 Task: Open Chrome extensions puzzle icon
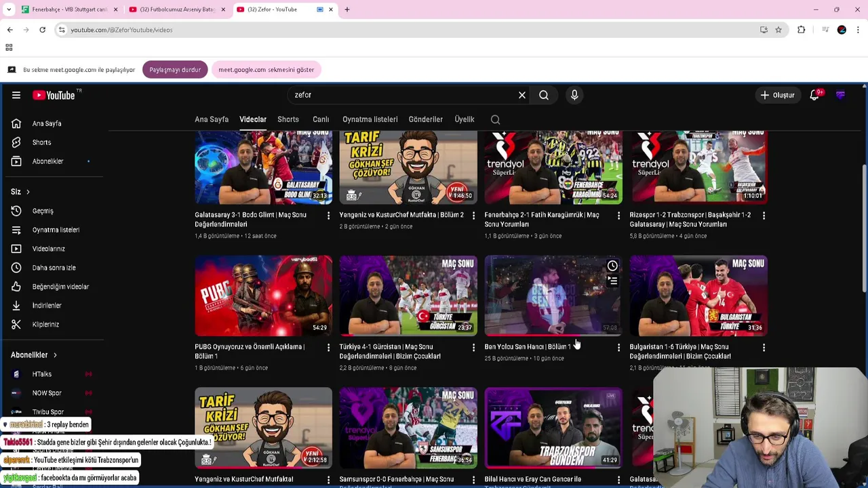802,30
